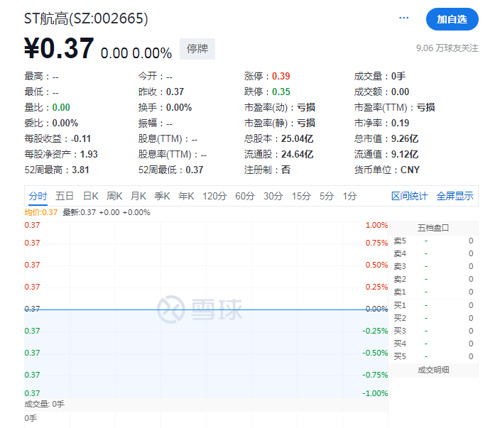
Task: Click the 全屏显示 fullscreen link
Action: pyautogui.click(x=455, y=196)
